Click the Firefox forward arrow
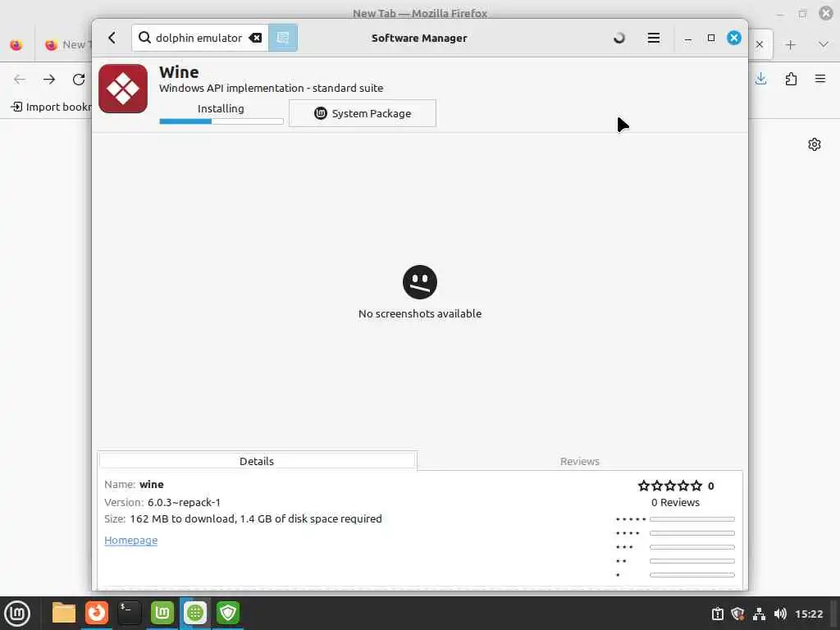The image size is (840, 630). 49,80
